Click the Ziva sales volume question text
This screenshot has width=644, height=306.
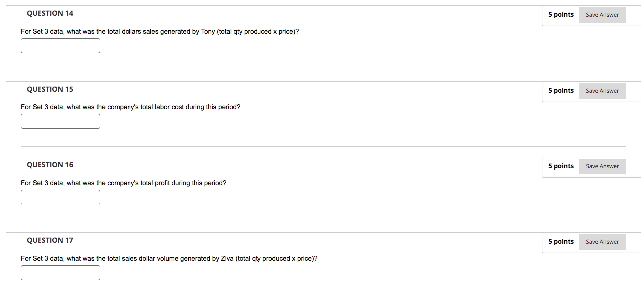[x=169, y=258]
